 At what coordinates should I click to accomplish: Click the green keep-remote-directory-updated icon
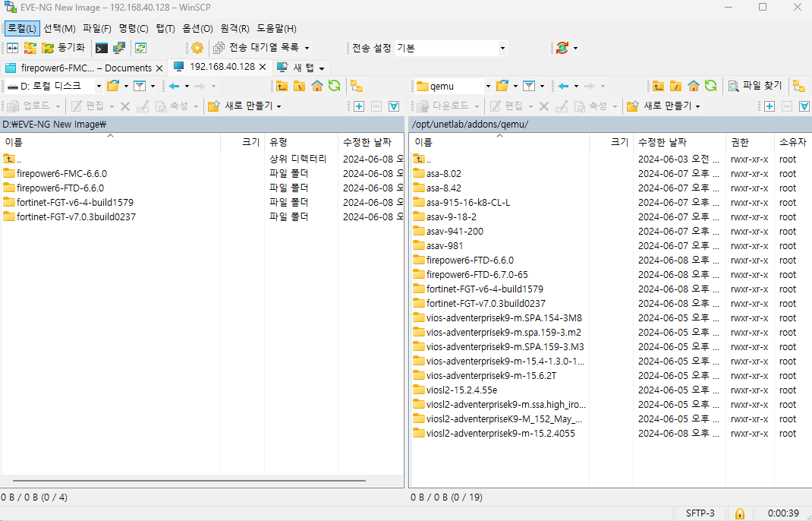point(141,48)
